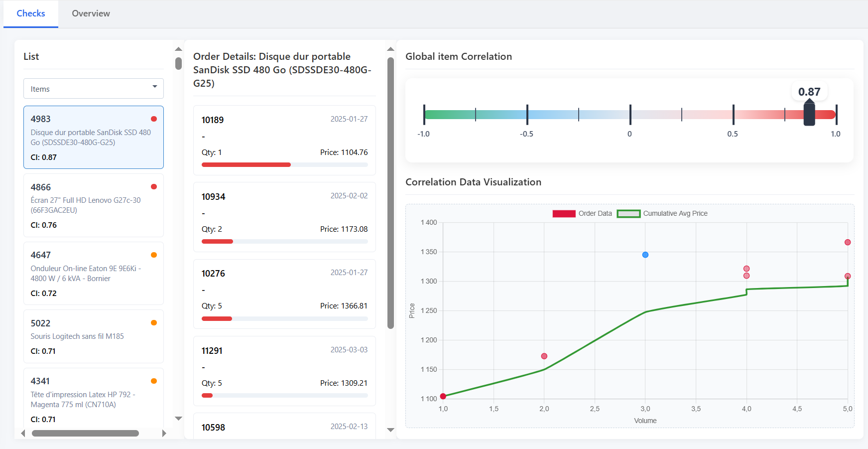Click the List panel vertical scrollbar thumb
Screen dimensions: 868x449
178,63
